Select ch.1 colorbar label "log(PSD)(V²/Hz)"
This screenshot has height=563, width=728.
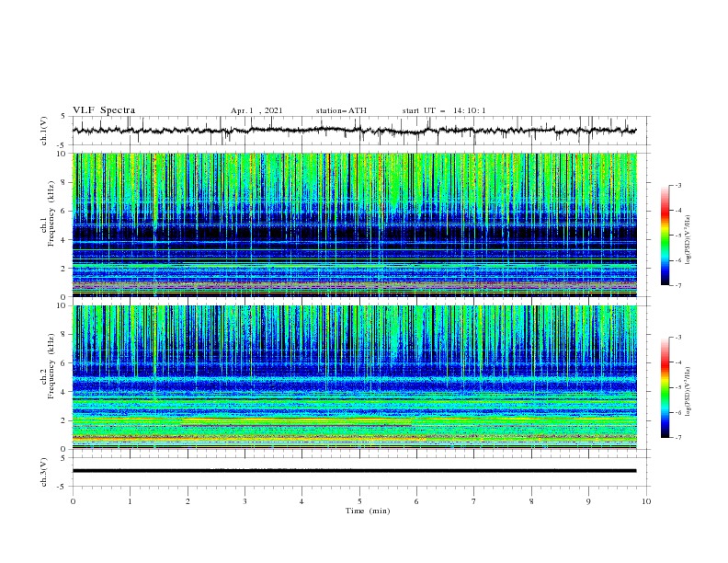688,240
